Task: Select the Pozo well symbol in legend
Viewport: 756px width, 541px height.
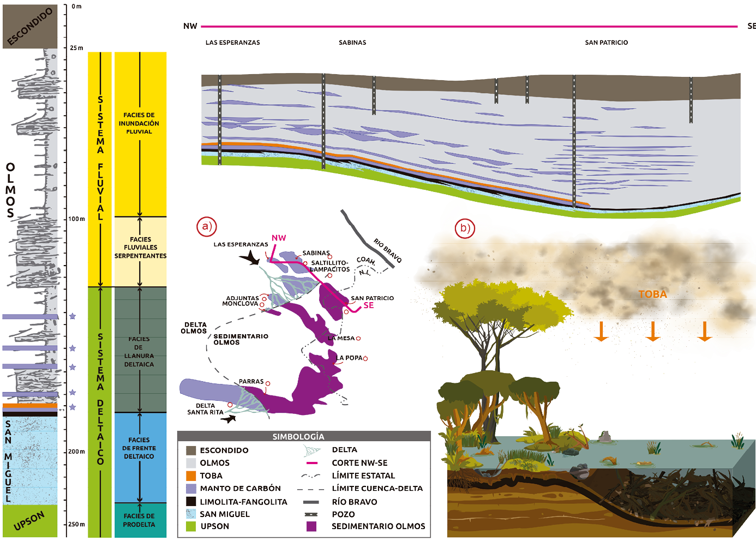Action: (311, 514)
